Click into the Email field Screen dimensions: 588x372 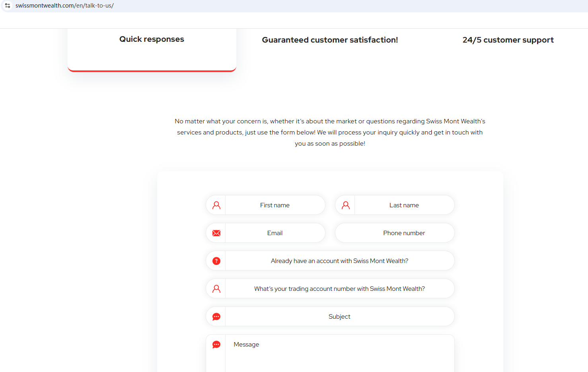click(275, 233)
